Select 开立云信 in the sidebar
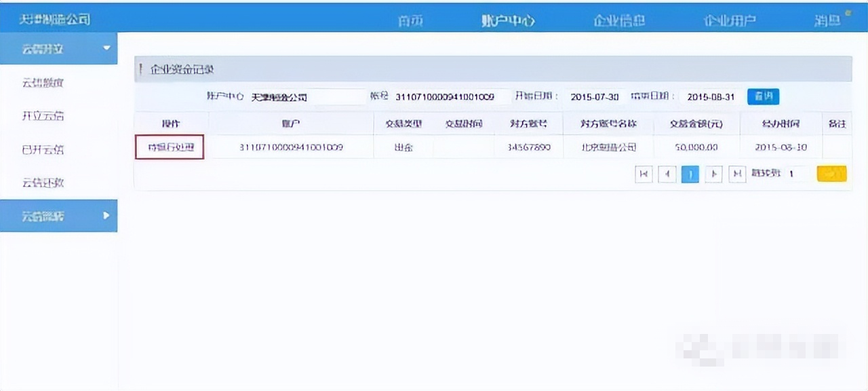Image resolution: width=868 pixels, height=391 pixels. [43, 116]
